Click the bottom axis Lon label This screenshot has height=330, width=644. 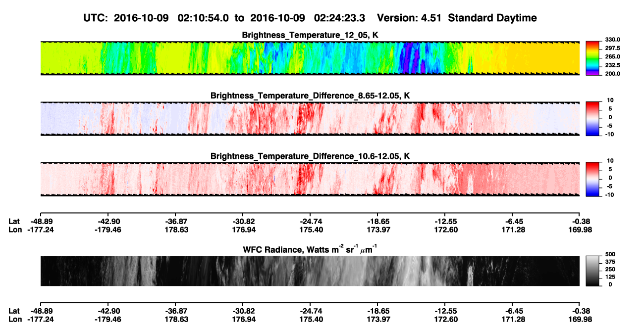15,320
